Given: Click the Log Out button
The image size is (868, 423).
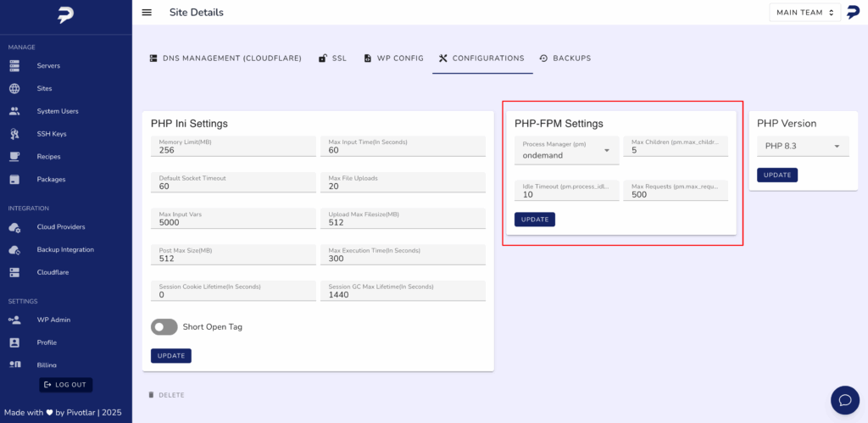Looking at the screenshot, I should [x=66, y=385].
